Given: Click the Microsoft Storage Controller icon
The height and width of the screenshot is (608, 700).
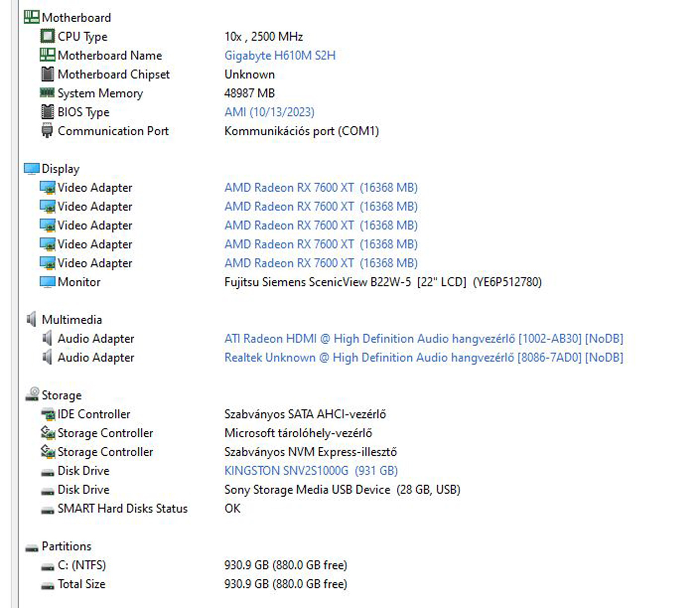Looking at the screenshot, I should 48,433.
